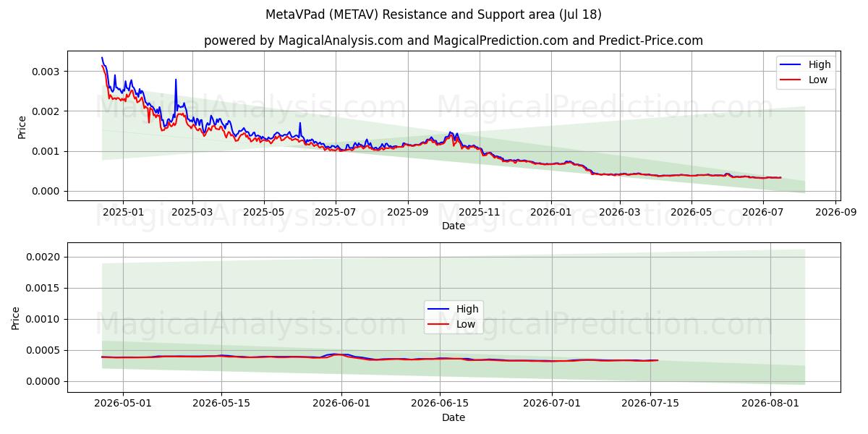The image size is (868, 434).
Task: Click the bottom chart x-axis label '2026-06-15'
Action: [439, 404]
